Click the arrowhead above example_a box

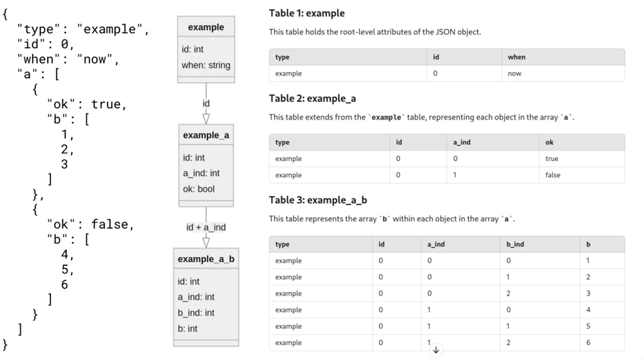(x=206, y=119)
